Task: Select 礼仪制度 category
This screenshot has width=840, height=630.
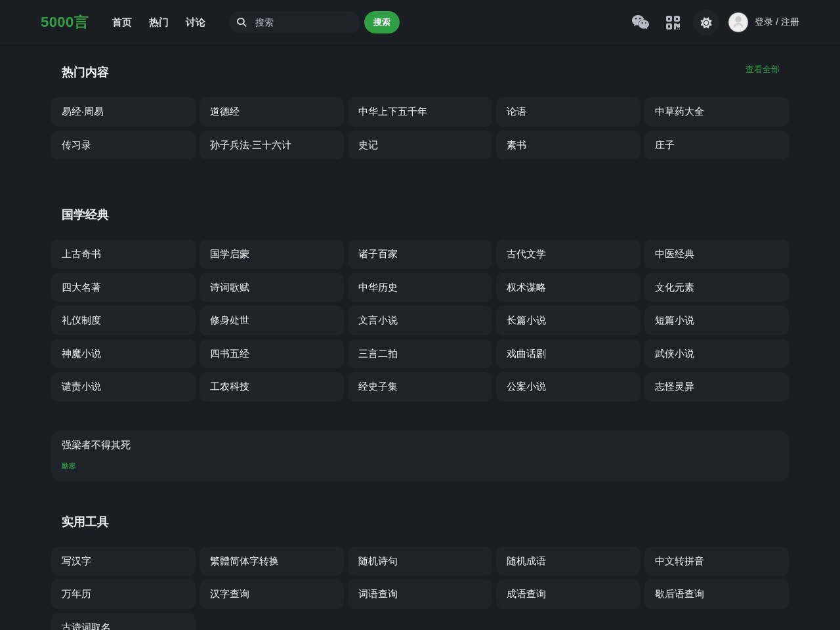Action: pyautogui.click(x=123, y=320)
